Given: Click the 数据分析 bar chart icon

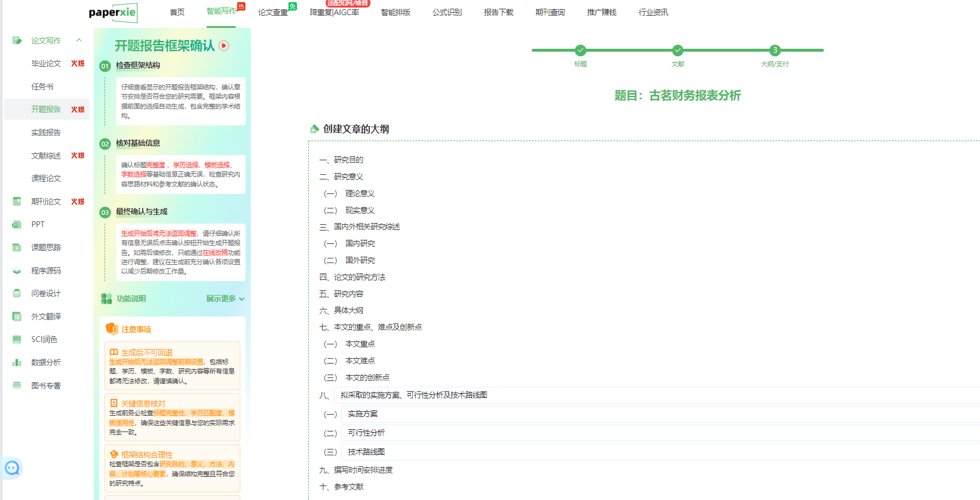Looking at the screenshot, I should coord(17,362).
